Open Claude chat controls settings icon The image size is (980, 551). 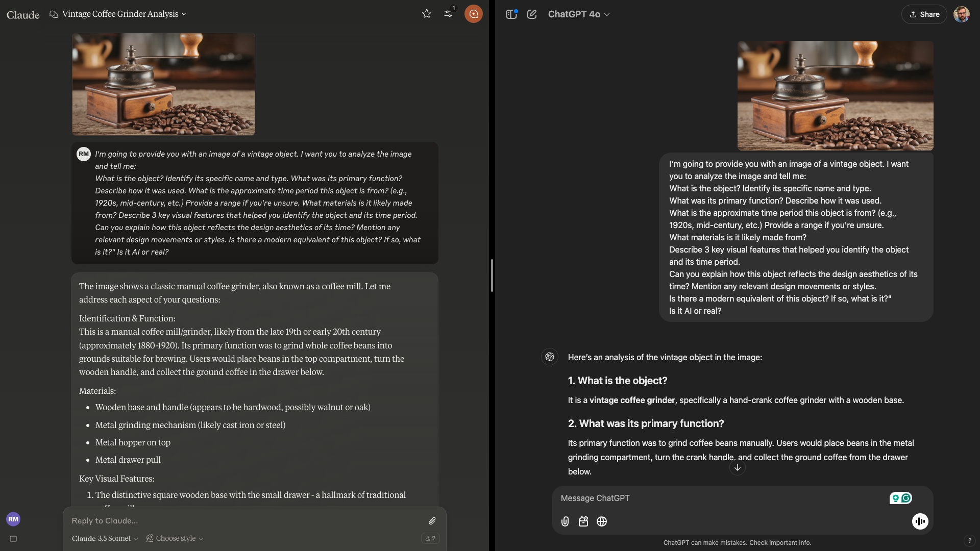point(448,14)
